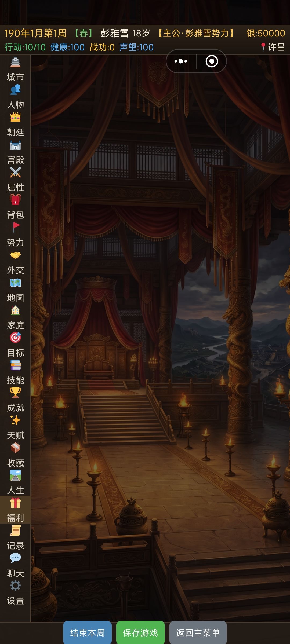Open the 设置 gear icon
This screenshot has height=644, width=290.
tap(15, 586)
